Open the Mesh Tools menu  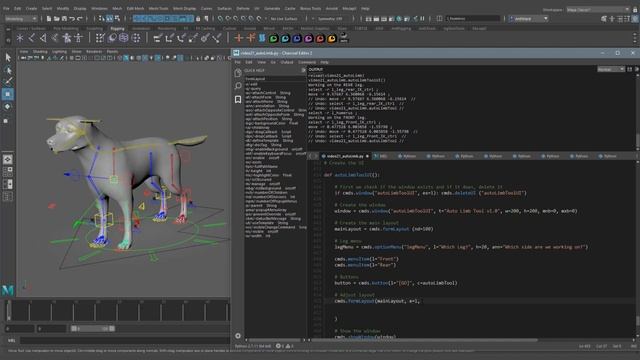click(x=158, y=8)
